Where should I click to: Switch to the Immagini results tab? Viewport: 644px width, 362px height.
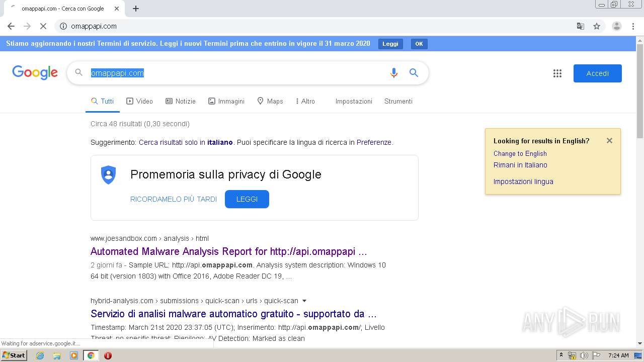point(226,101)
